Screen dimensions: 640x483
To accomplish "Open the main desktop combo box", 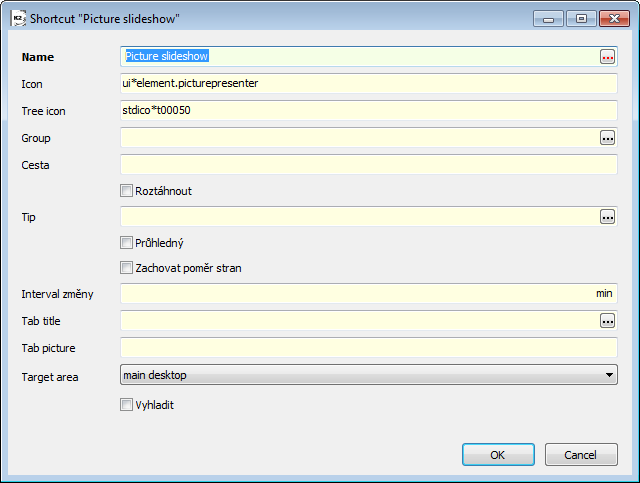I will coord(369,375).
